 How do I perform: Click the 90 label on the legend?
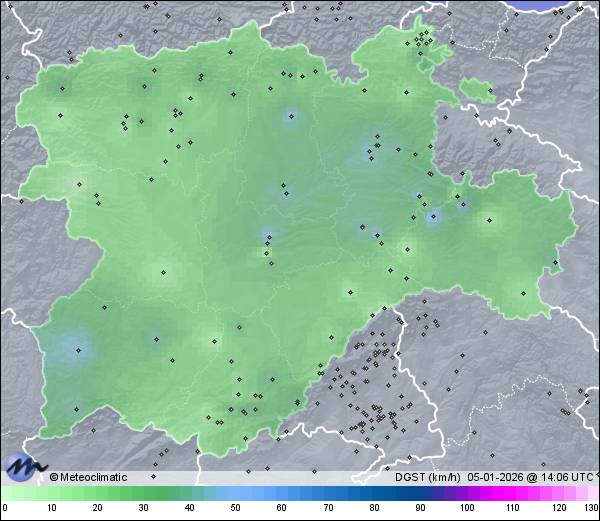tap(420, 508)
